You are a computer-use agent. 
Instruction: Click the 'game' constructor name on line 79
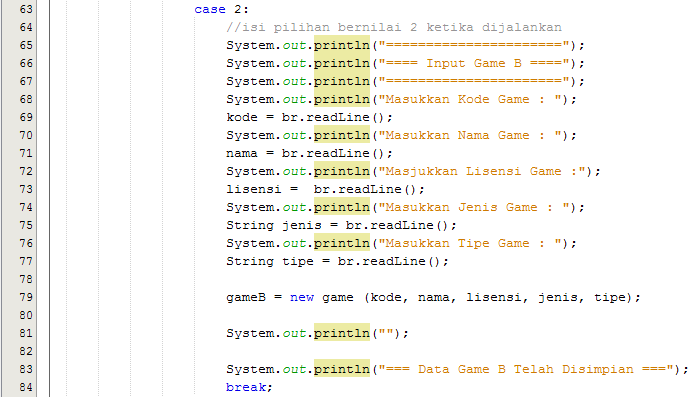[338, 297]
